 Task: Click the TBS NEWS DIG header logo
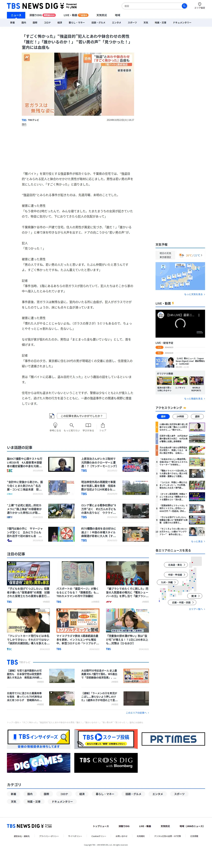coord(42,6)
